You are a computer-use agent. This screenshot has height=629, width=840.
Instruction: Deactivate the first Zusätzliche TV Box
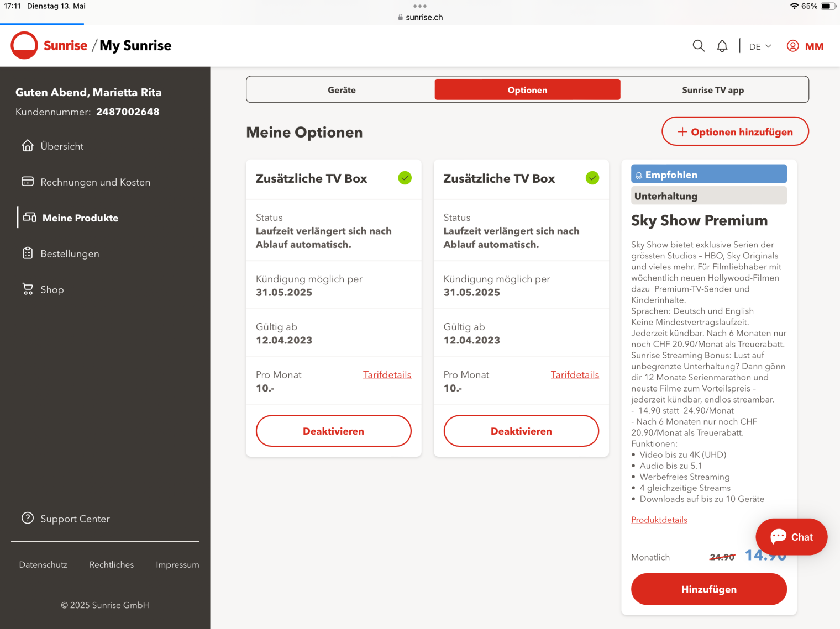click(333, 431)
